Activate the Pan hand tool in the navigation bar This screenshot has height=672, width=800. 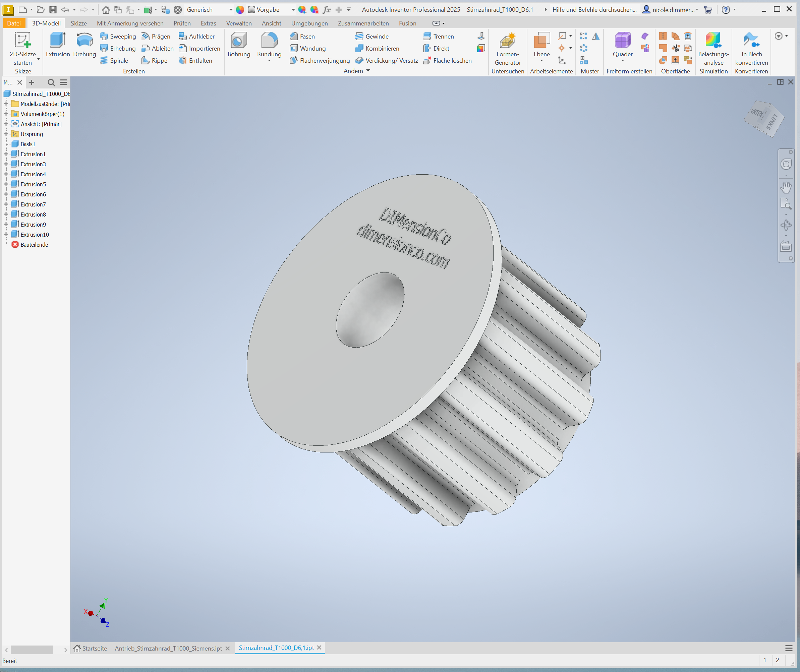pos(786,187)
